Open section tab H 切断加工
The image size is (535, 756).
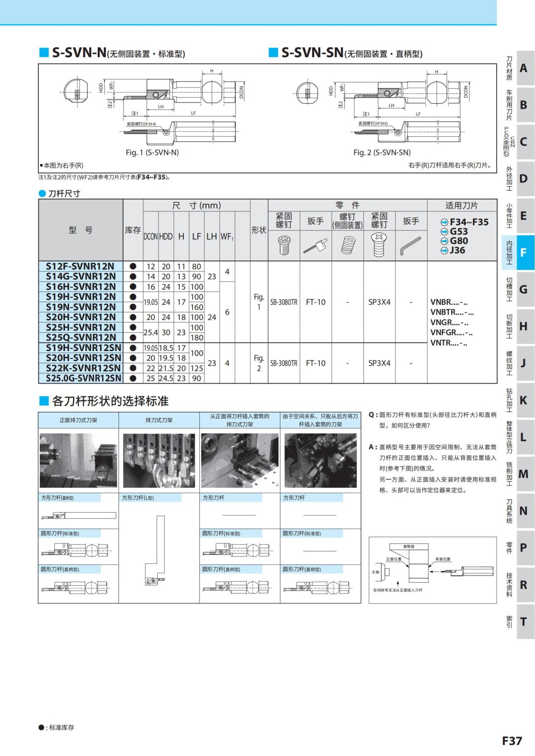click(518, 326)
